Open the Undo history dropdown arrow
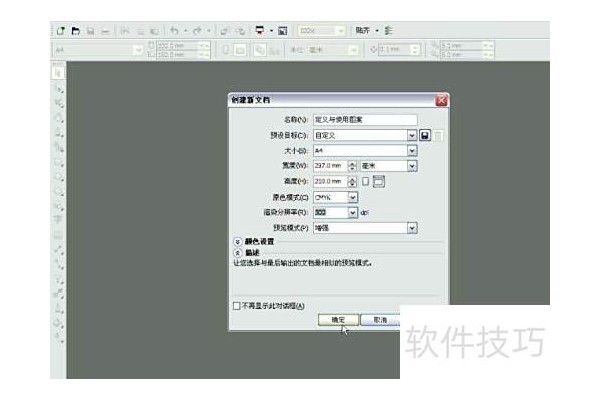 (186, 31)
